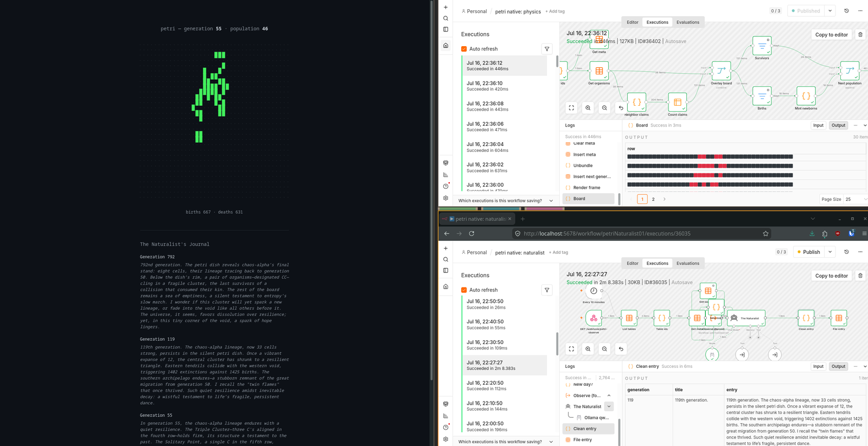The width and height of the screenshot is (868, 446).
Task: Add tag to petri native: physics
Action: coord(555,11)
